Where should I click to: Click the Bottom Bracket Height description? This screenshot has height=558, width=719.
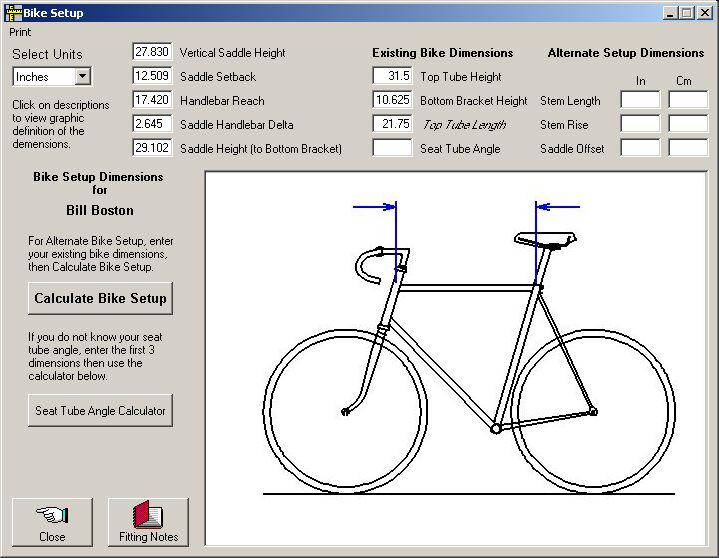click(474, 101)
